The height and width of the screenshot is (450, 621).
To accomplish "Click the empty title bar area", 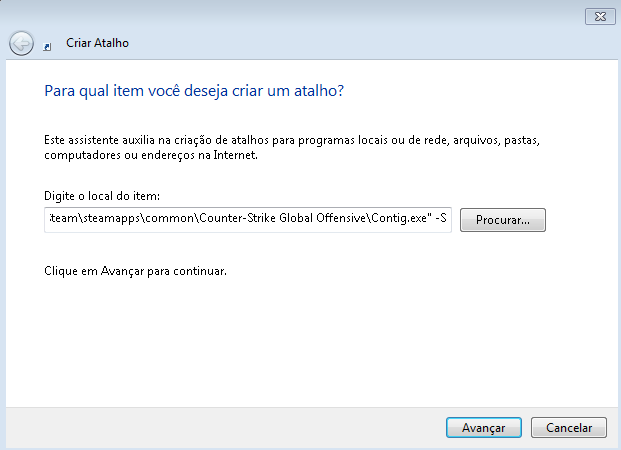I will (300, 15).
